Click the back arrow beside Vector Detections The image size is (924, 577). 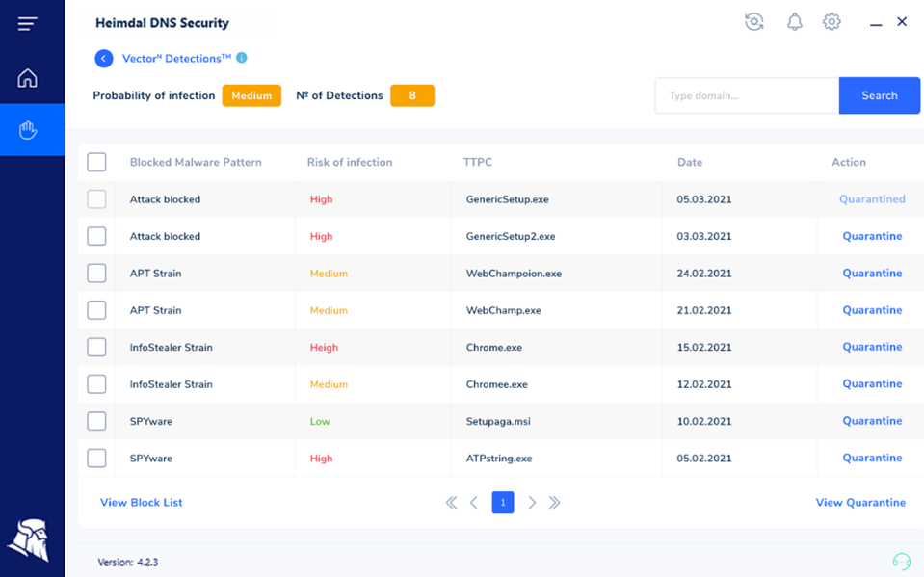pyautogui.click(x=104, y=59)
